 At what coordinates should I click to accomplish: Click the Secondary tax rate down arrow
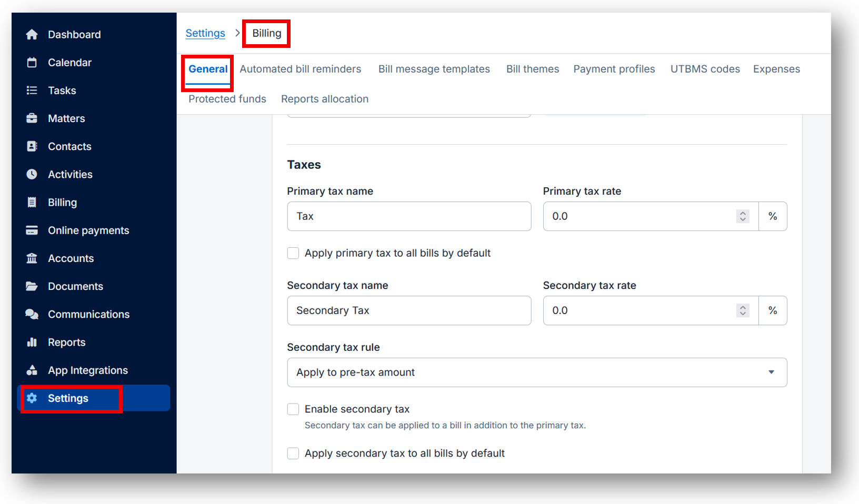point(743,314)
